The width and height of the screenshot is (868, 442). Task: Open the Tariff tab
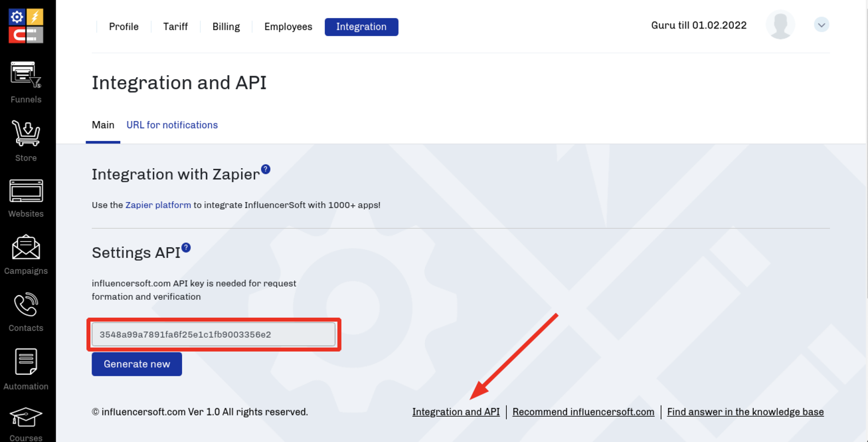pos(175,27)
